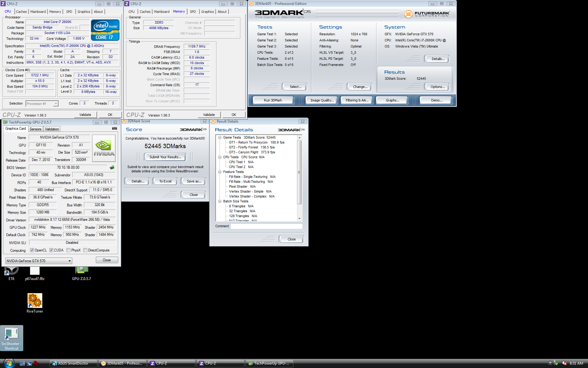This screenshot has width=588, height=368.
Task: Click the Filtering & AA button
Action: pos(357,100)
